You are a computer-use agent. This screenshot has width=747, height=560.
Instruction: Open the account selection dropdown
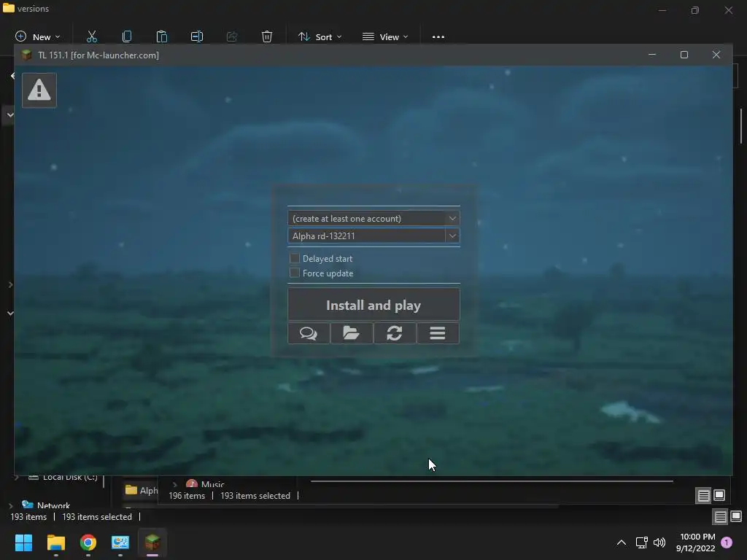(x=373, y=219)
